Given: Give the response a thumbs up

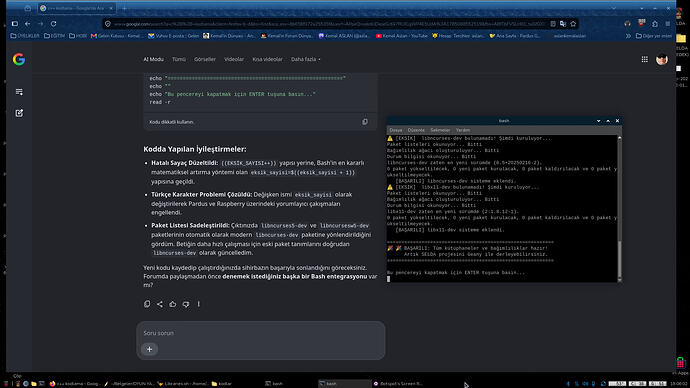Looking at the screenshot, I should point(172,304).
